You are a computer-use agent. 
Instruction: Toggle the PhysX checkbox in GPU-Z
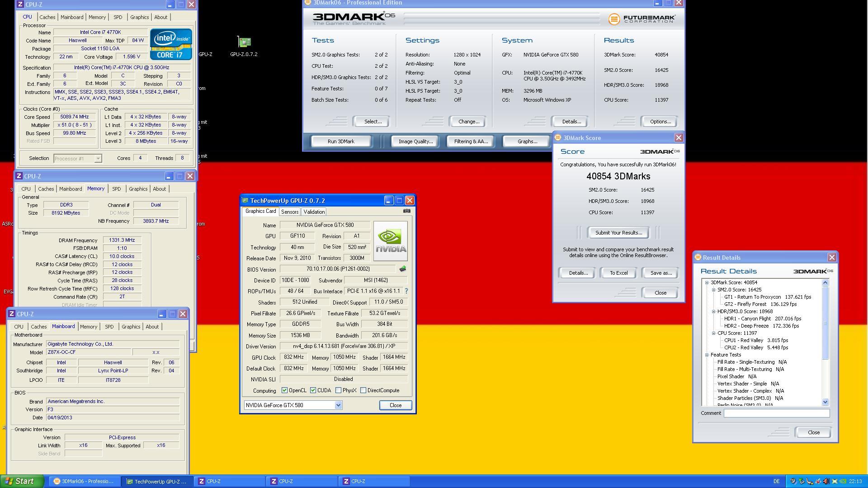pyautogui.click(x=338, y=390)
